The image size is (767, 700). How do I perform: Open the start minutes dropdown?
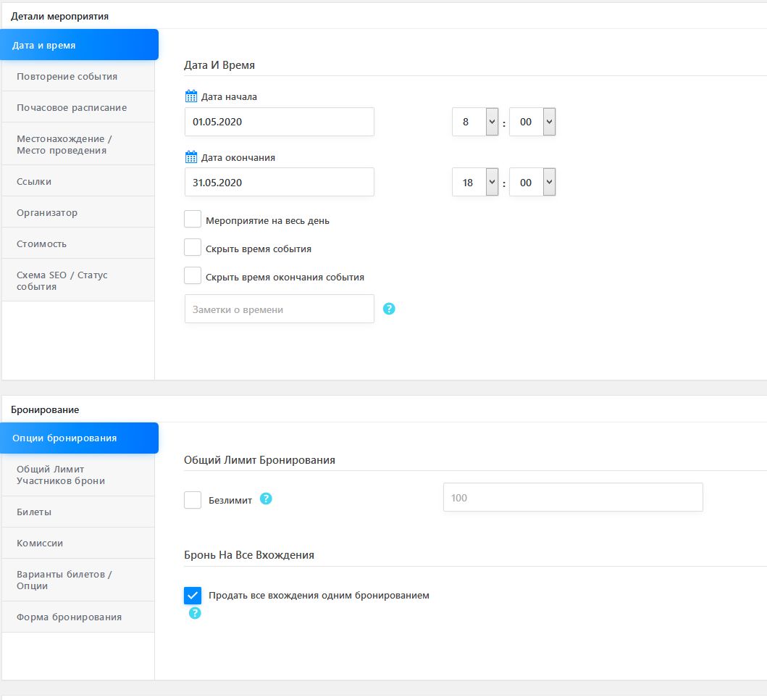532,122
